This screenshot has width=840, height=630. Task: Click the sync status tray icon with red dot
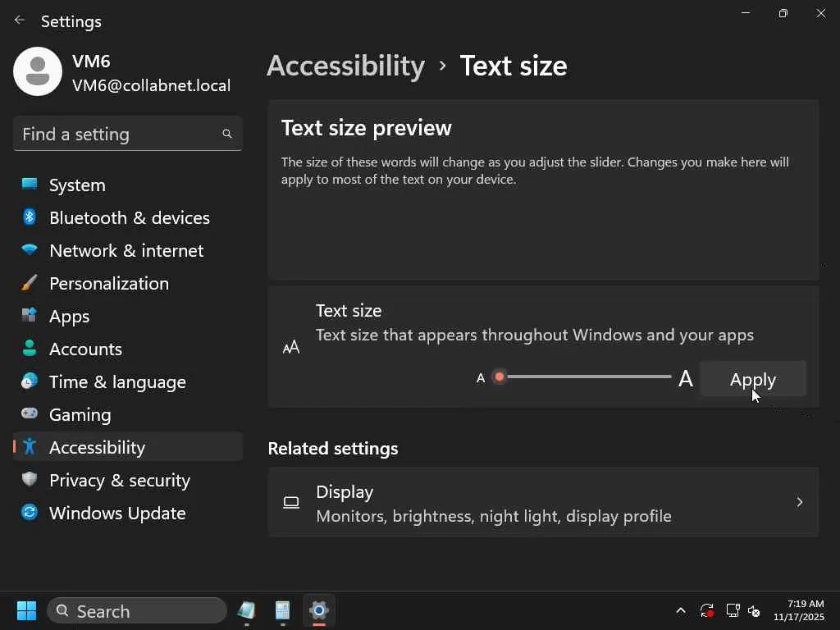[707, 610]
